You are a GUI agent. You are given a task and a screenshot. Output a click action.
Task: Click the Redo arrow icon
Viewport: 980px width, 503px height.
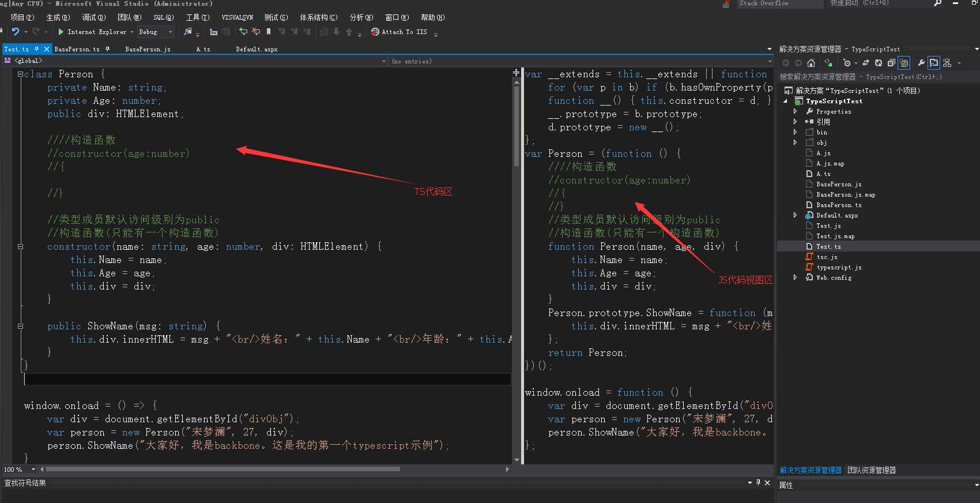point(36,32)
